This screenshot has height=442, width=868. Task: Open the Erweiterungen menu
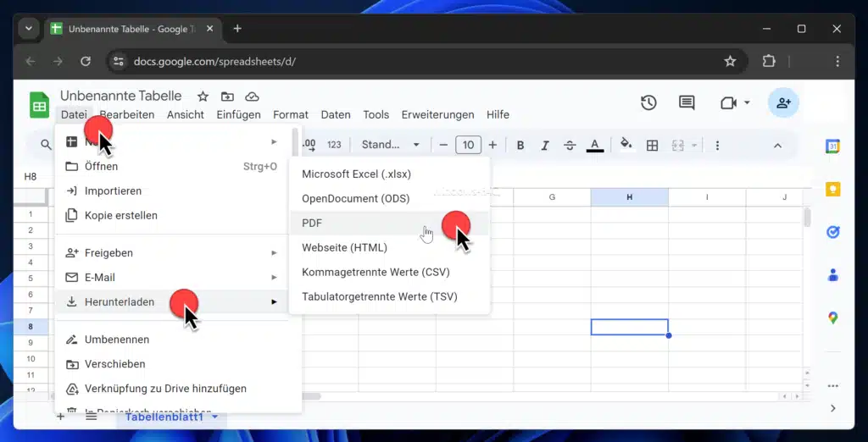438,115
